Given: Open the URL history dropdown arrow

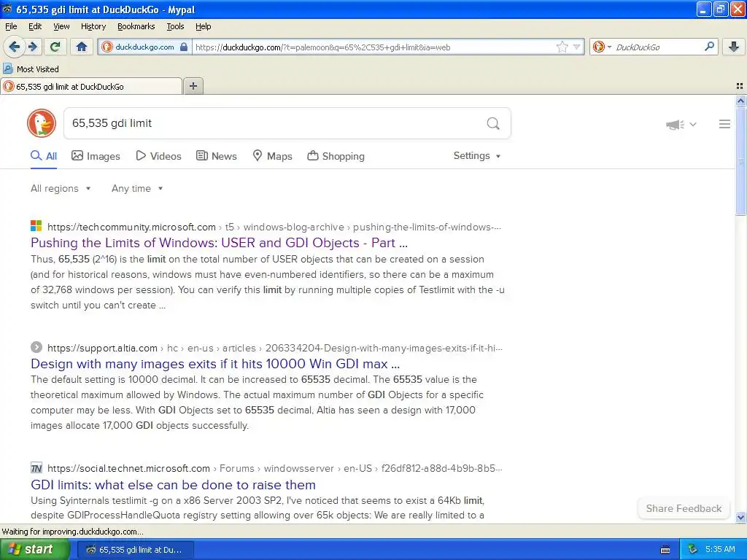Looking at the screenshot, I should (576, 47).
